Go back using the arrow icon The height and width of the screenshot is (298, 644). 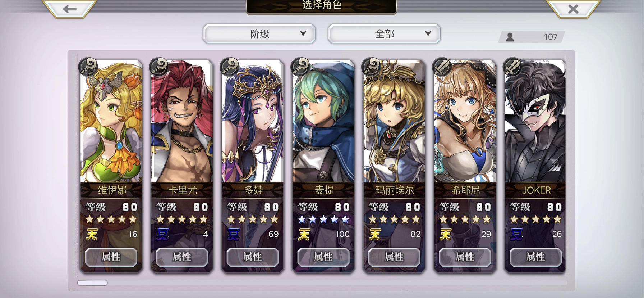click(69, 9)
